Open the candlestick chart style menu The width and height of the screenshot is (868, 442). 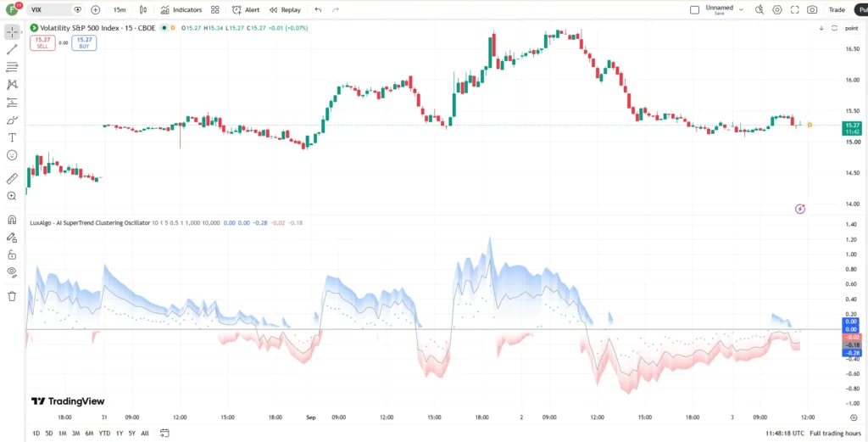point(143,10)
